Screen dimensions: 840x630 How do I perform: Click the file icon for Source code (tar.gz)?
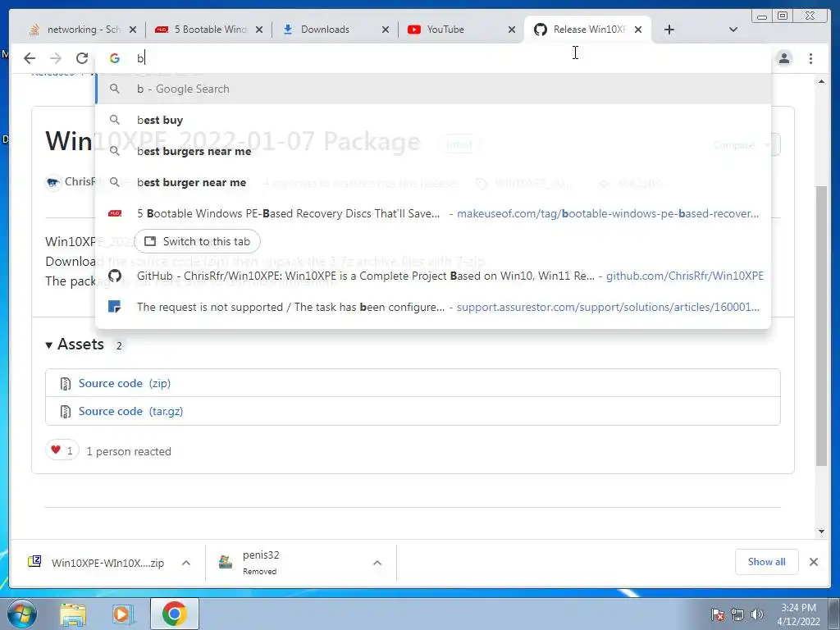(x=66, y=412)
